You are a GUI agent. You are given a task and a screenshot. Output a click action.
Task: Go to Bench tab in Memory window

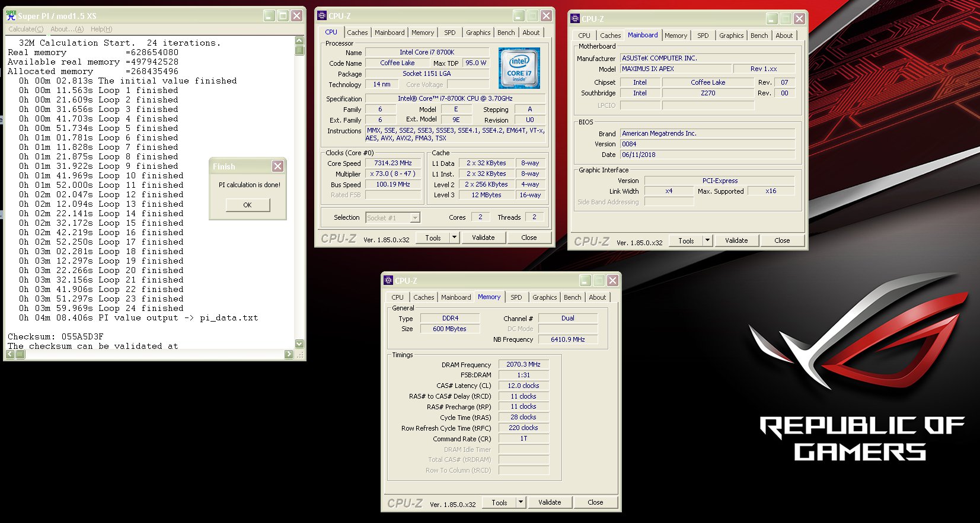coord(572,297)
